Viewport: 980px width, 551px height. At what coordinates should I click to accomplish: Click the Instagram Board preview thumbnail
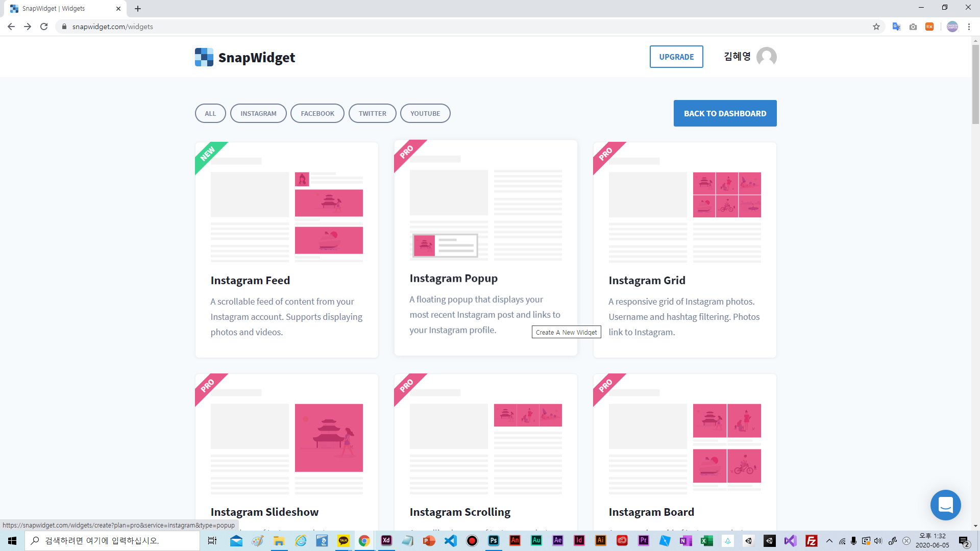[x=685, y=442]
